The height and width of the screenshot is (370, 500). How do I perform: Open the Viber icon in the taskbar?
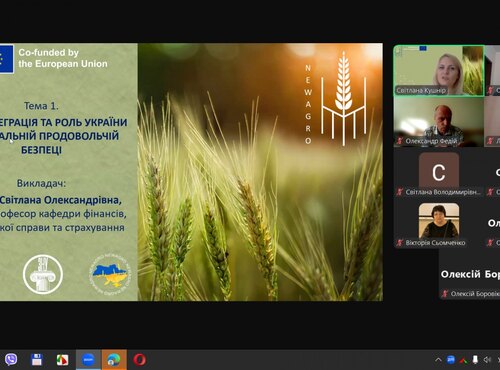pos(11,360)
